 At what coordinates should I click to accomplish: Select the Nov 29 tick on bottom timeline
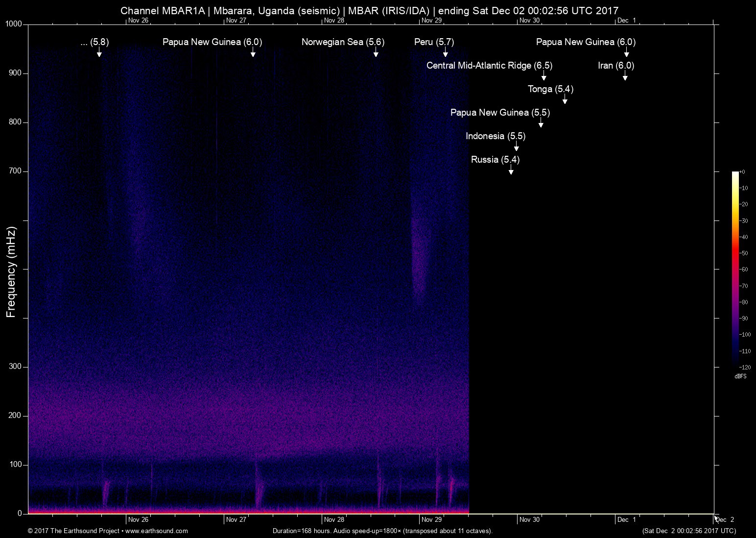pos(431,520)
